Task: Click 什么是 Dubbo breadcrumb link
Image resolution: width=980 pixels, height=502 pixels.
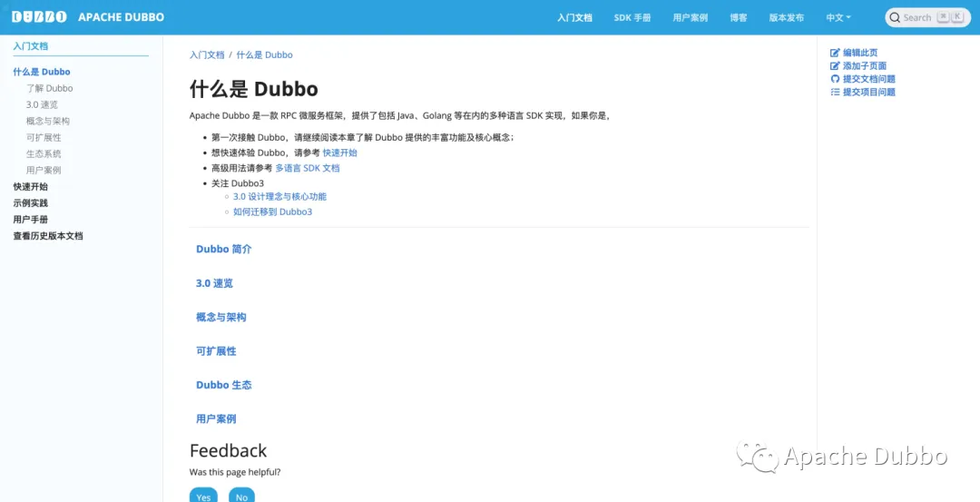Action: pyautogui.click(x=264, y=55)
